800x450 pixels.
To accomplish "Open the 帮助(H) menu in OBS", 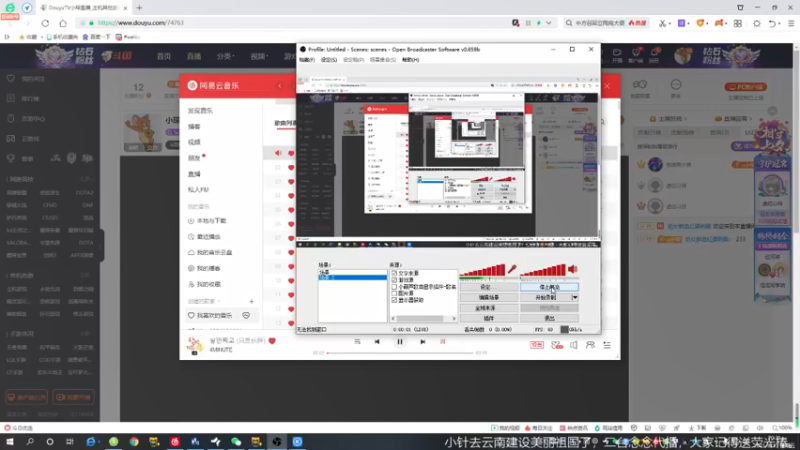I will tap(410, 60).
